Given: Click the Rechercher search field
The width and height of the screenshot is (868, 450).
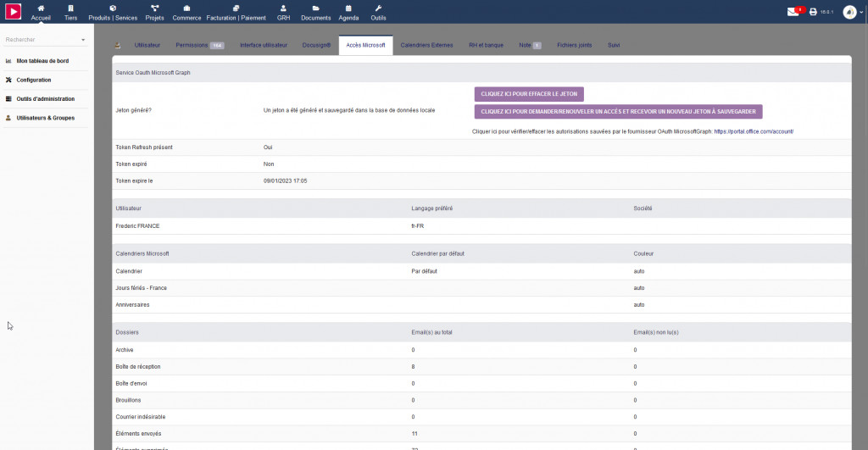Looking at the screenshot, I should click(38, 40).
